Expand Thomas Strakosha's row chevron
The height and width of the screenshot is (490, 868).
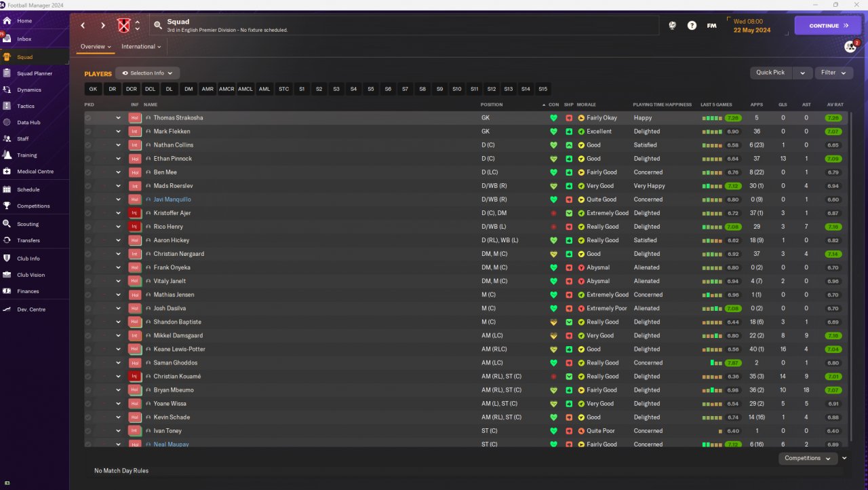tap(118, 118)
